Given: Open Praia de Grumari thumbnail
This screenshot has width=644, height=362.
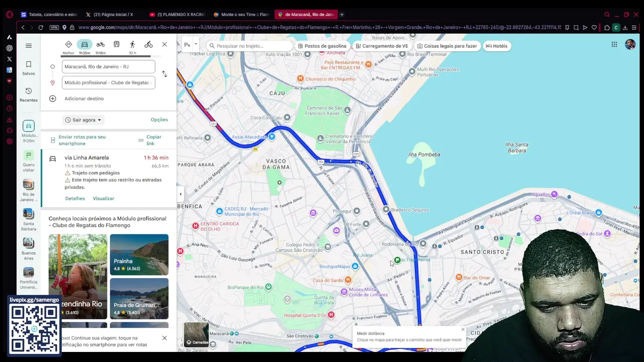Looking at the screenshot, I should (x=139, y=299).
